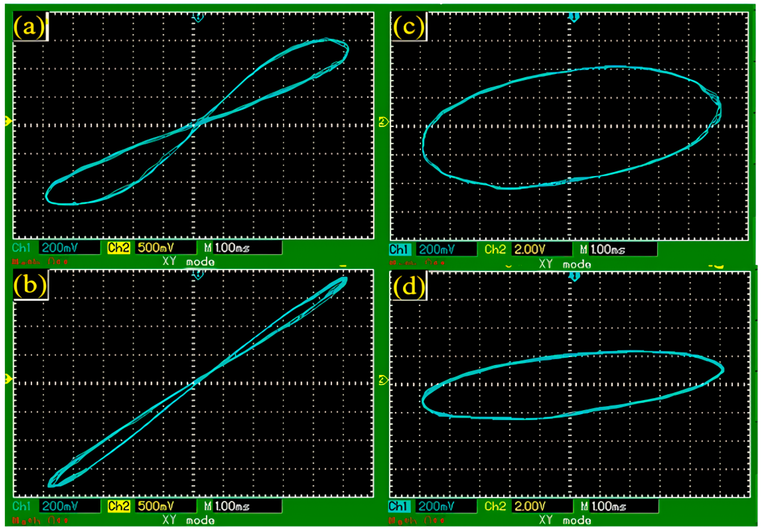Viewport: 764px width, 532px height.
Task: Click the trigger marker atop panel (b)
Action: 198,275
